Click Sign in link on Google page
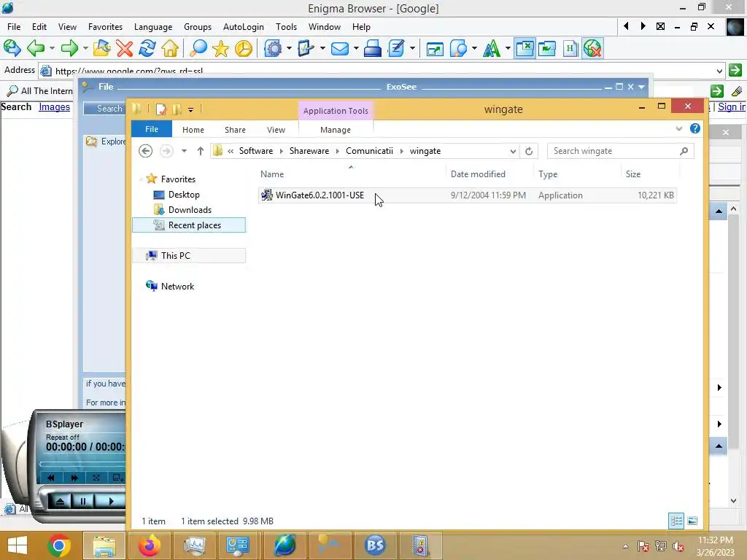747x560 pixels. click(x=731, y=106)
